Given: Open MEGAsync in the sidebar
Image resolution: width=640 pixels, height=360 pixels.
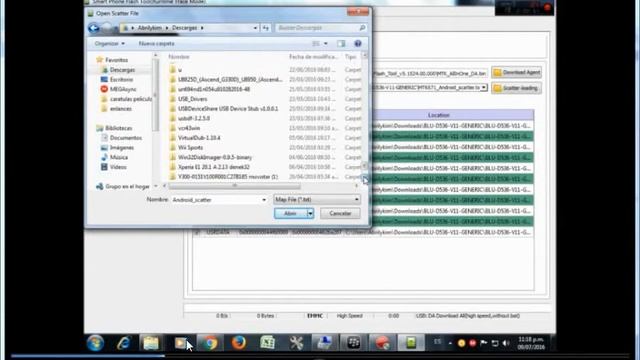Looking at the screenshot, I should 123,89.
